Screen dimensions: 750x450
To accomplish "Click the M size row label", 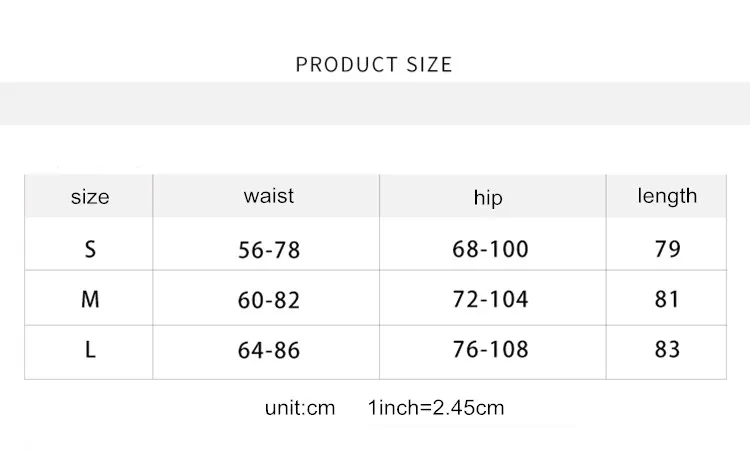I will tap(90, 299).
